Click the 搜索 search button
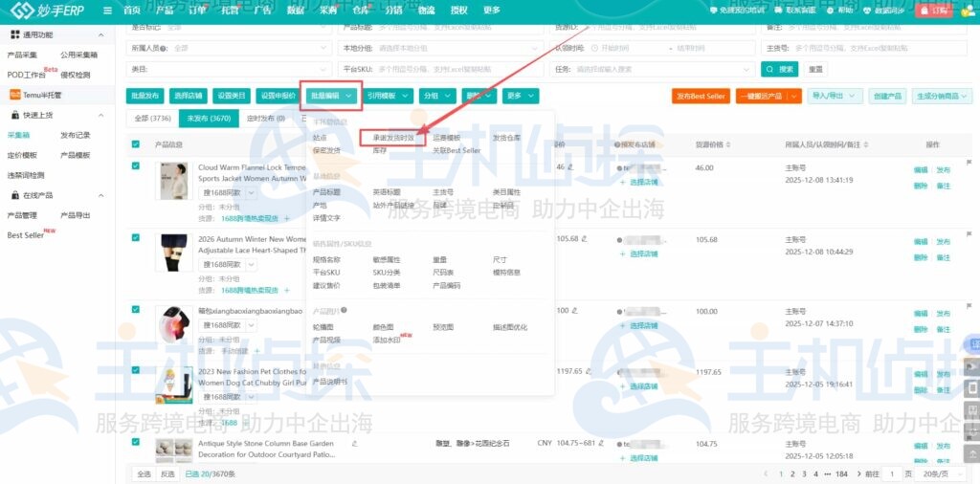 pos(779,69)
